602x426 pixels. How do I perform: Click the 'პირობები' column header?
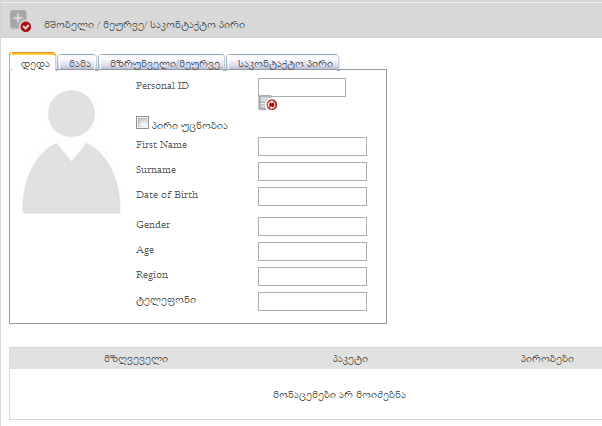click(x=546, y=358)
